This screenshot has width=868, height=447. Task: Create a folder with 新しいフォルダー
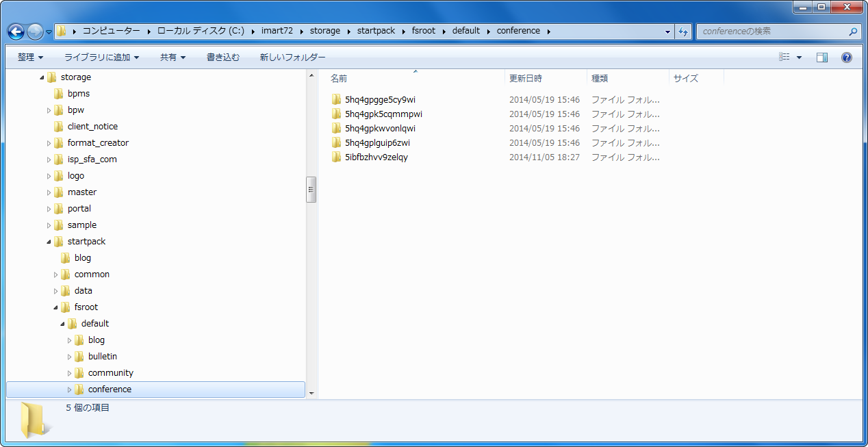coord(292,58)
